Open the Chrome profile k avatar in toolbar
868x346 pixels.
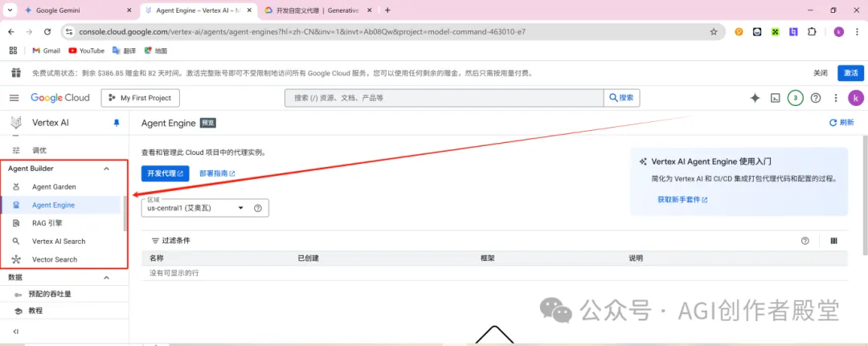pos(838,32)
